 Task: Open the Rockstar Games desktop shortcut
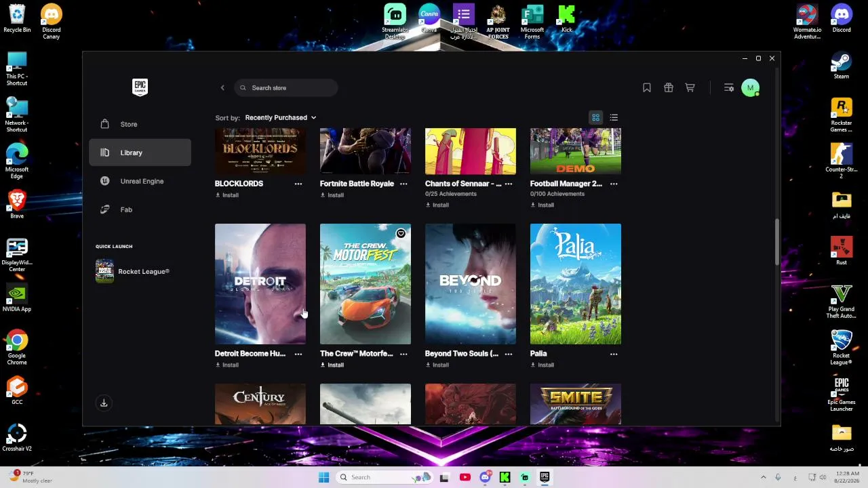tap(842, 115)
